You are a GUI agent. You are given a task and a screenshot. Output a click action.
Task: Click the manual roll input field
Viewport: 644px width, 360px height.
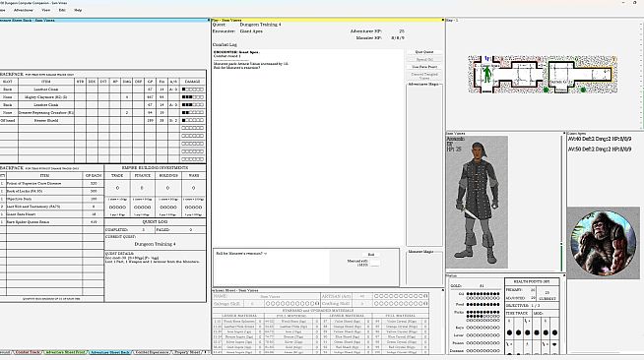(x=374, y=264)
